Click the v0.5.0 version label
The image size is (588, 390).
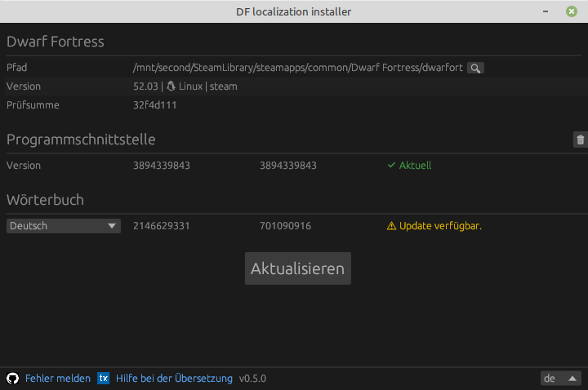tap(252, 379)
